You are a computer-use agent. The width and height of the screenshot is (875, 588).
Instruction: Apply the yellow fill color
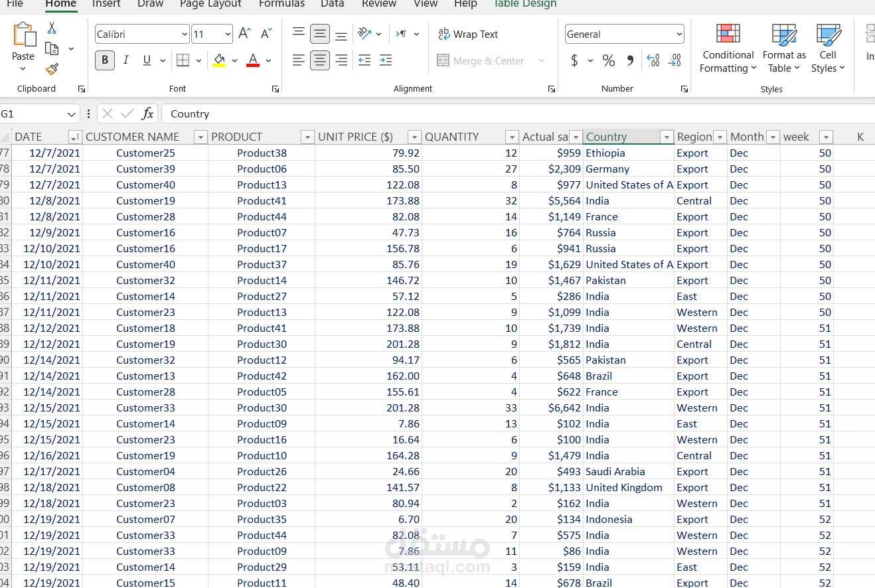click(219, 60)
